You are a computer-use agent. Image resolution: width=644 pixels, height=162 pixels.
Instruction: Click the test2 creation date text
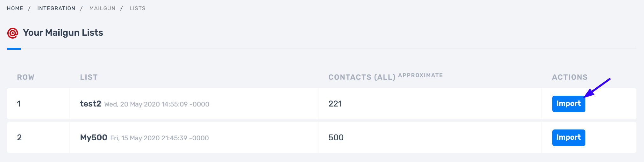[x=157, y=104]
